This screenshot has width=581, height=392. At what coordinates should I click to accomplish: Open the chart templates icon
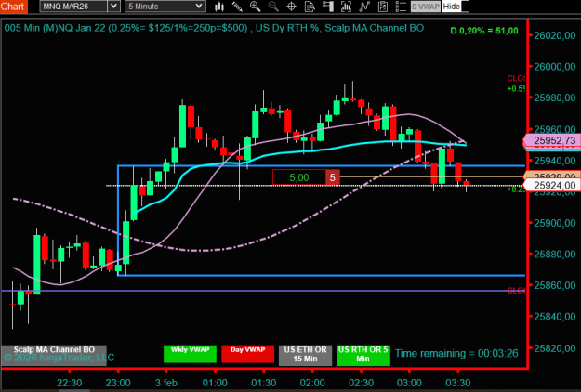point(383,7)
